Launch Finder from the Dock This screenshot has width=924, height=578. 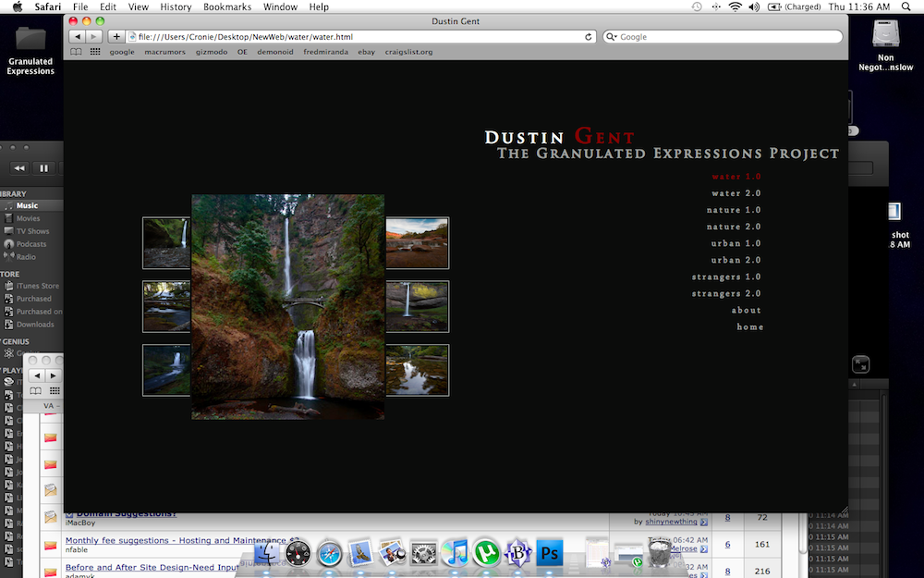click(x=266, y=553)
